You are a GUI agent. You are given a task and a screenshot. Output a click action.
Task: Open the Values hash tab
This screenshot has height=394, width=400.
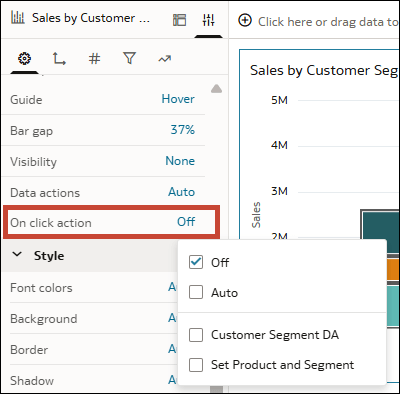click(94, 59)
